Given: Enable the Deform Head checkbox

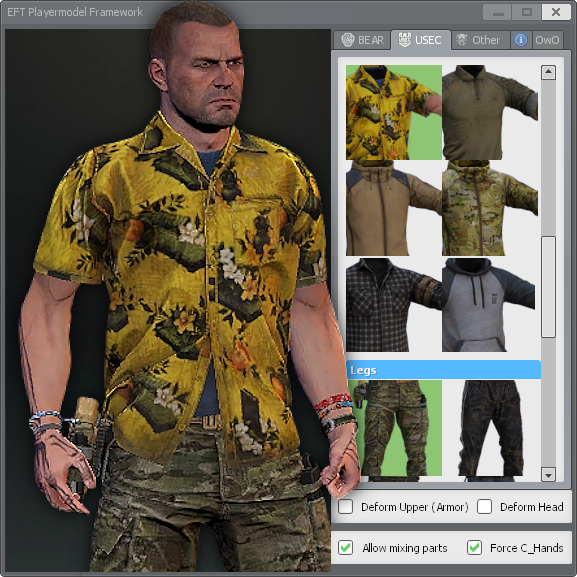Looking at the screenshot, I should (x=484, y=507).
